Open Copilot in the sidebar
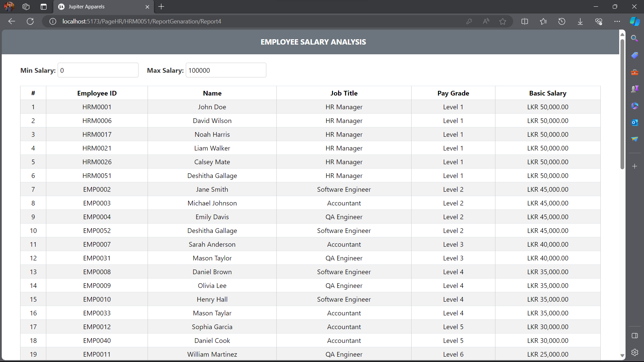The image size is (644, 362). [x=635, y=21]
